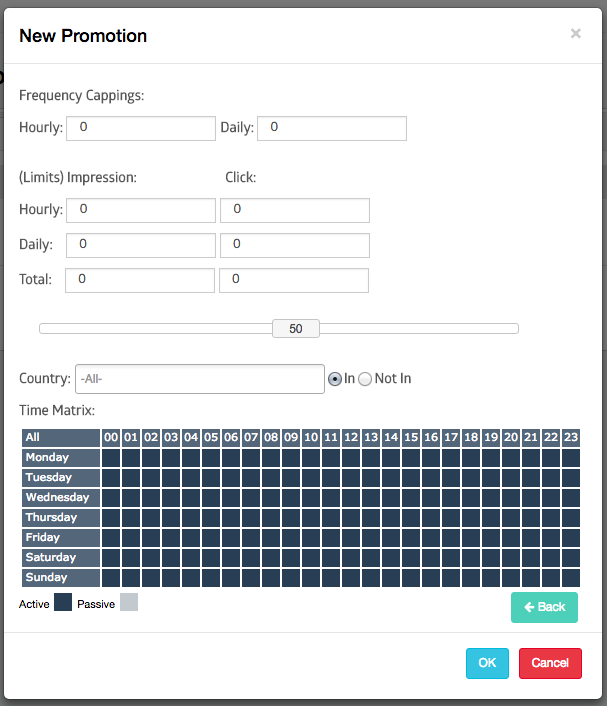The width and height of the screenshot is (607, 706).
Task: Toggle the All row header in Time Matrix
Action: point(61,438)
